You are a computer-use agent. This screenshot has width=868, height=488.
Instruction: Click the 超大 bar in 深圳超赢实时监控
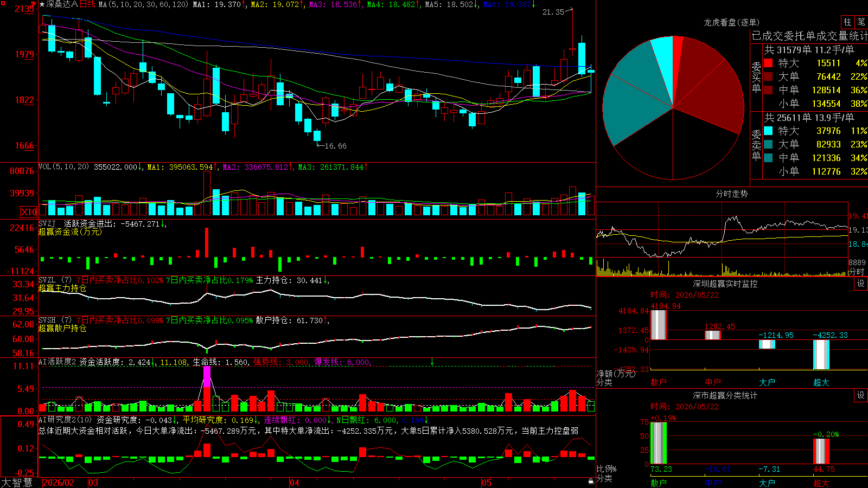tap(821, 355)
